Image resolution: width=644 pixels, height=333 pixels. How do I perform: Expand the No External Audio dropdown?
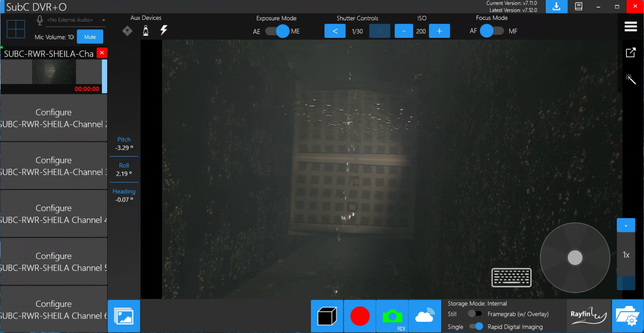pyautogui.click(x=103, y=20)
